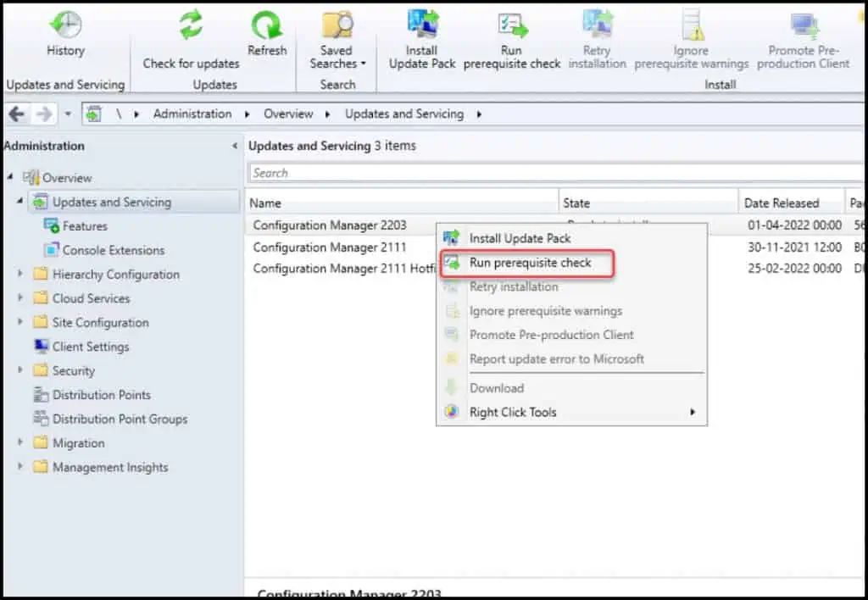Click Run prerequisite check in the ribbon
This screenshot has width=868, height=600.
pos(512,40)
